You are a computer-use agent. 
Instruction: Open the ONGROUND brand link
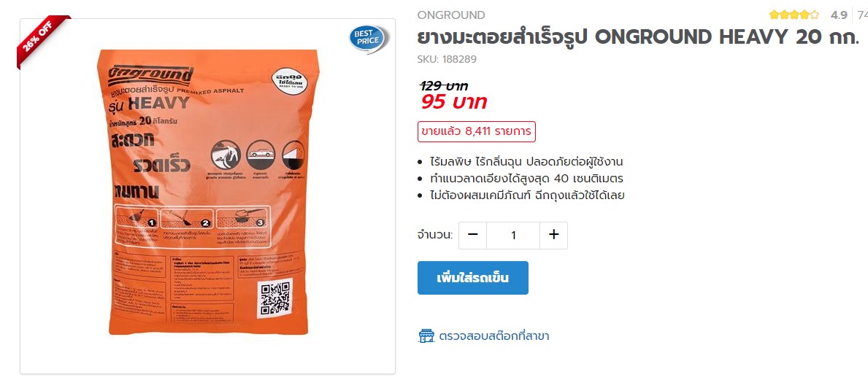pyautogui.click(x=450, y=15)
